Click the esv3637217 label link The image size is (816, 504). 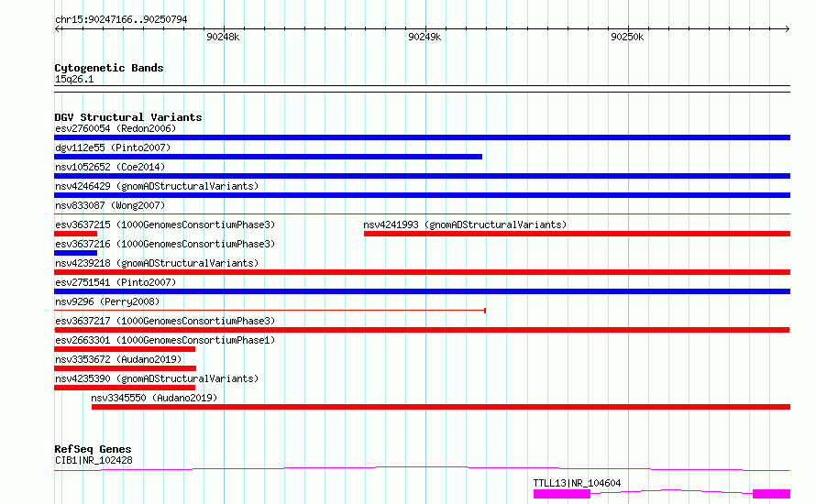click(165, 321)
